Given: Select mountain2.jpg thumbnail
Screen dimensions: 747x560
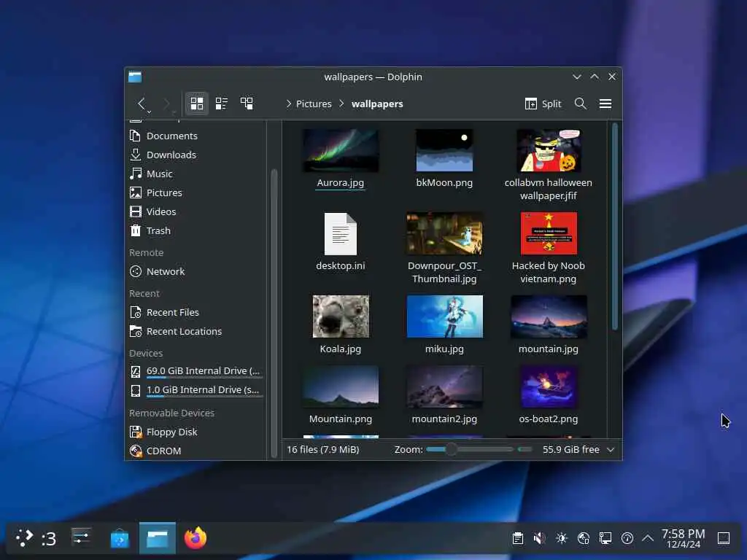Looking at the screenshot, I should [x=444, y=386].
